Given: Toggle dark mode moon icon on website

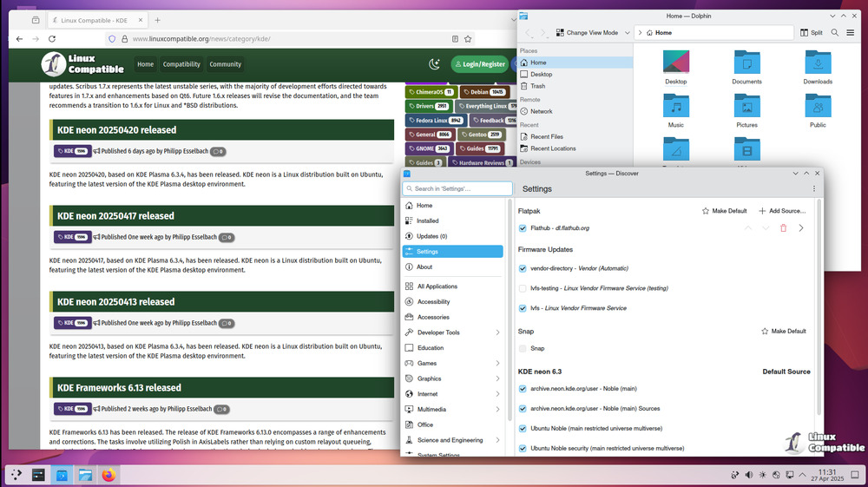Looking at the screenshot, I should coord(435,64).
